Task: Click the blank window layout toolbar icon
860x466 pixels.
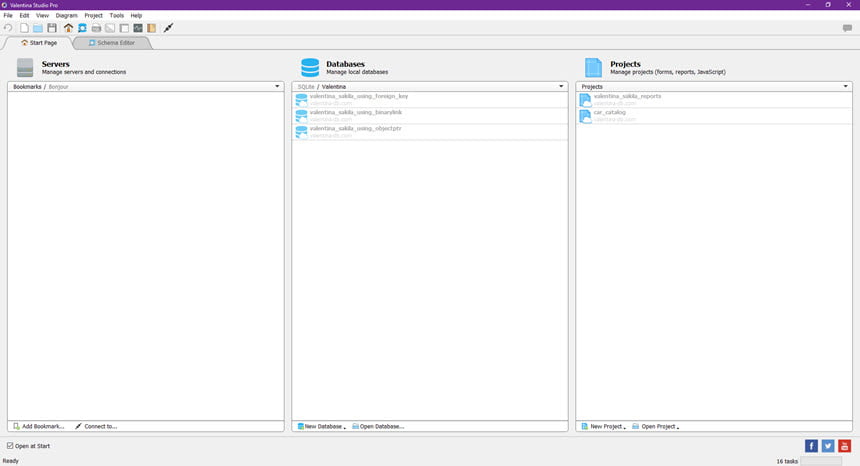Action: tap(125, 28)
